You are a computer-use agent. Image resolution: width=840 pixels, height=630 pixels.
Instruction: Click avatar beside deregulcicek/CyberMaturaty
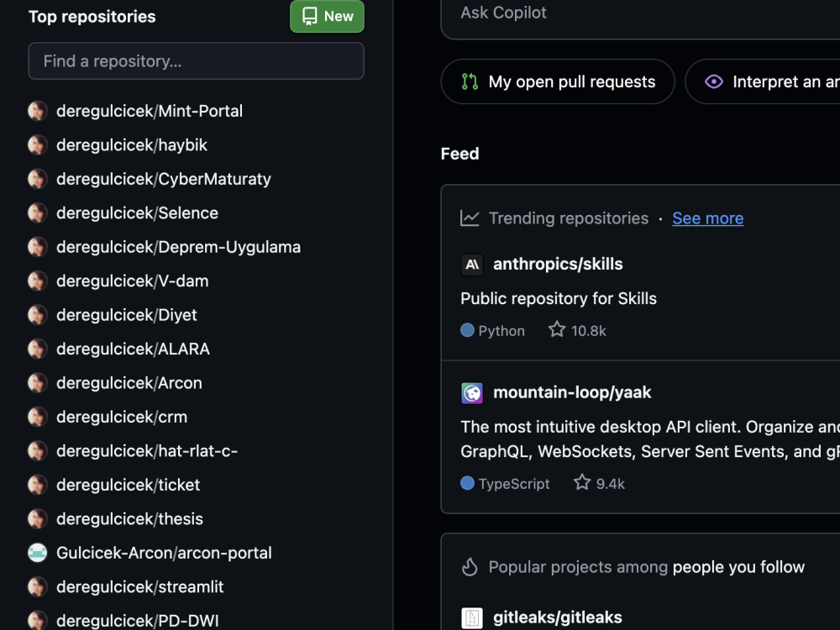click(x=38, y=179)
